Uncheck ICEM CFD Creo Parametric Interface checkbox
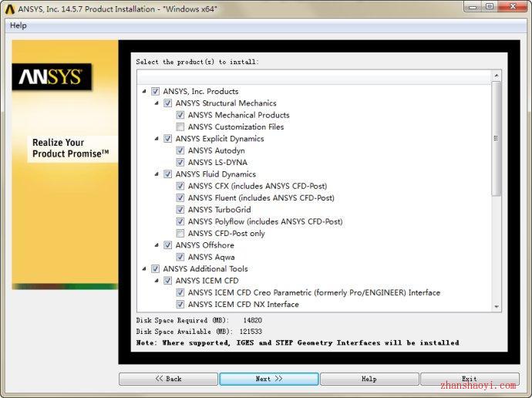This screenshot has height=398, width=532. 180,292
